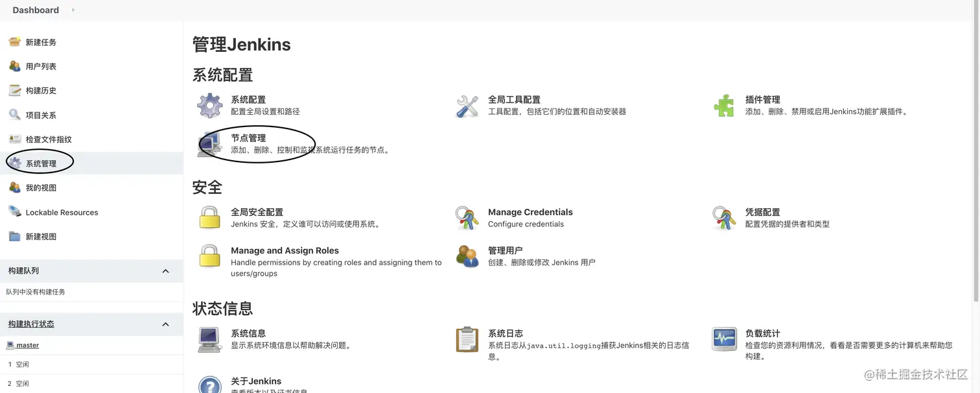Click executor row 2 空闲
Screen dimensions: 980x393
point(91,383)
